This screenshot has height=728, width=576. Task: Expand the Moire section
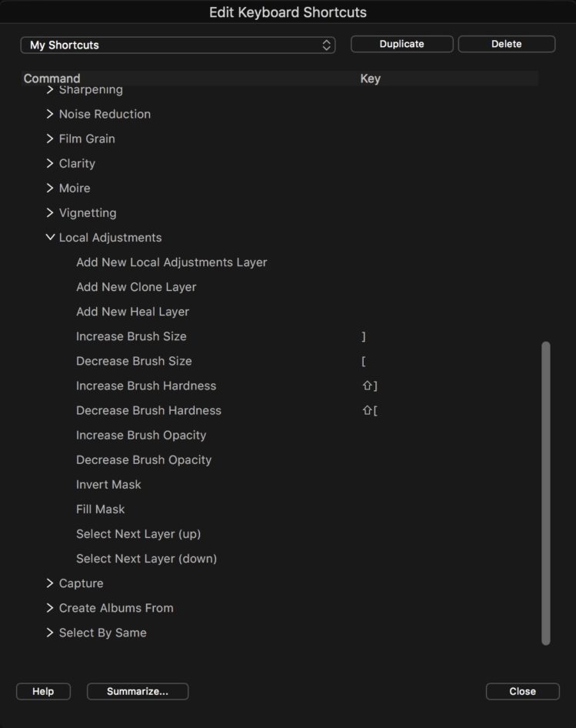[x=49, y=188]
